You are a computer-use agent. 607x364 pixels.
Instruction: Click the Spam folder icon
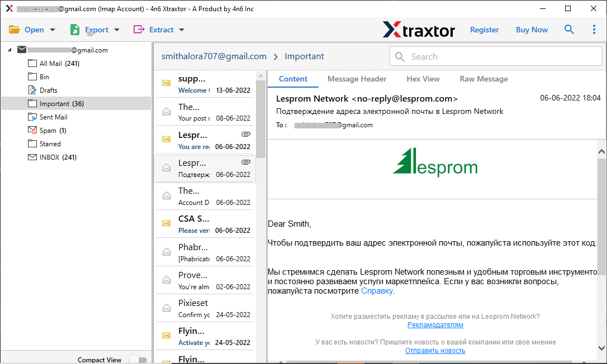click(32, 130)
